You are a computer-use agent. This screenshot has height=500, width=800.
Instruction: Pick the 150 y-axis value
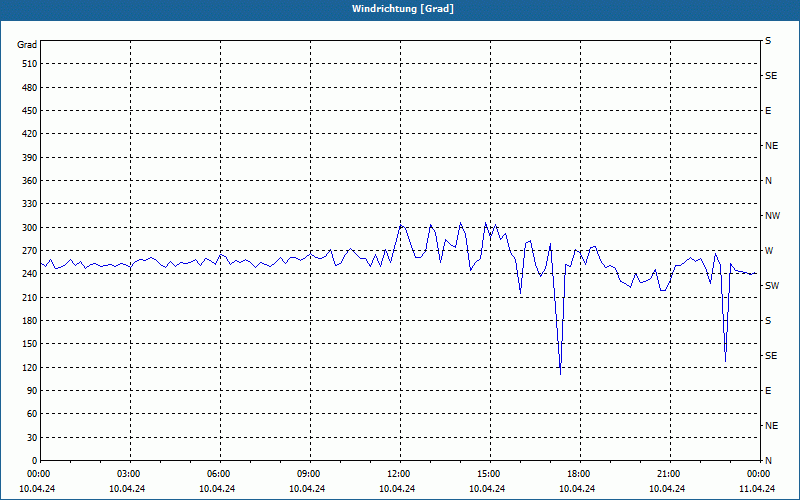click(x=30, y=344)
